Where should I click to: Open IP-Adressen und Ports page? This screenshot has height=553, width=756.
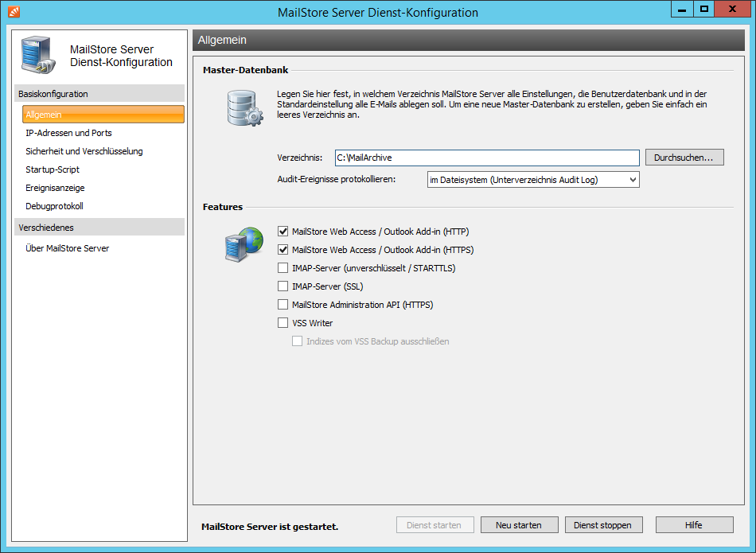pos(68,133)
